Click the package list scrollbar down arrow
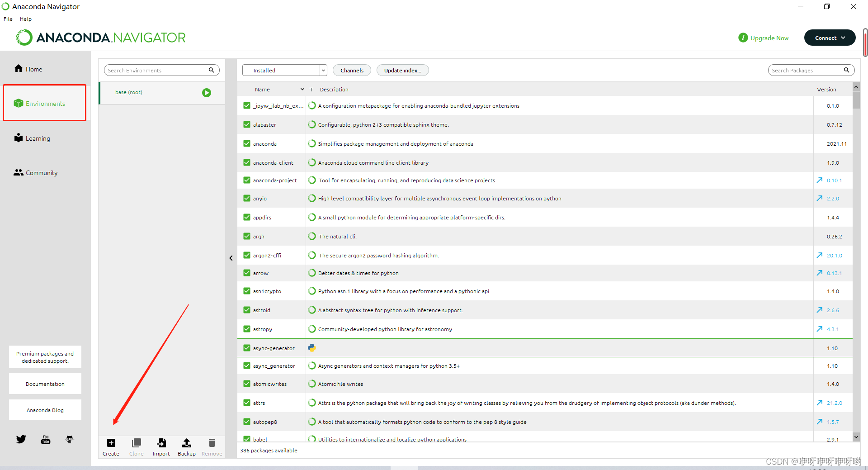Image resolution: width=868 pixels, height=470 pixels. pyautogui.click(x=856, y=437)
